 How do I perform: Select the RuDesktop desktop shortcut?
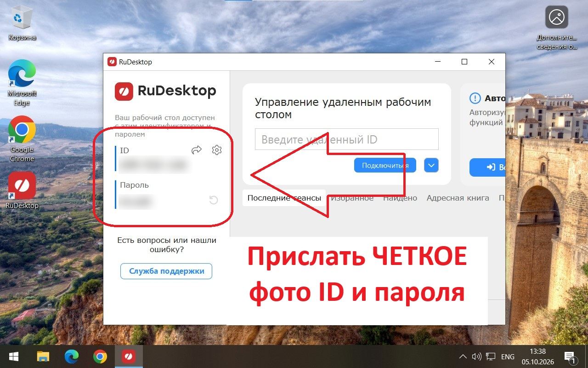coord(22,190)
